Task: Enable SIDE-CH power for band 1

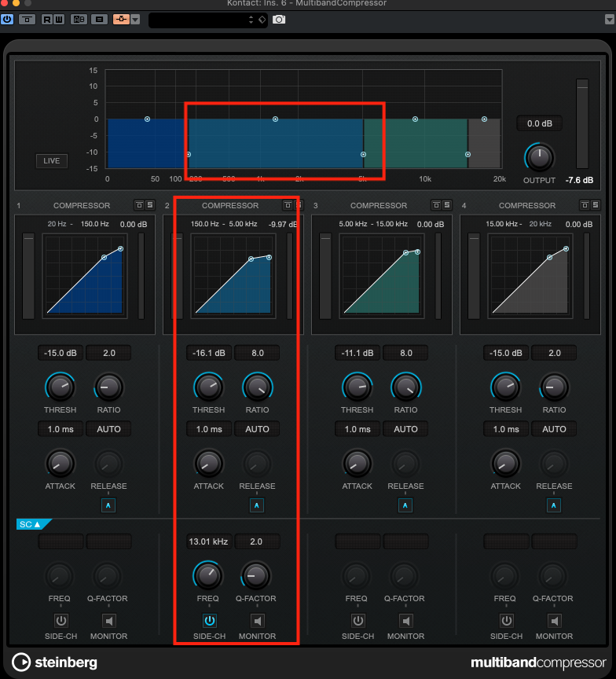Action: click(x=61, y=621)
